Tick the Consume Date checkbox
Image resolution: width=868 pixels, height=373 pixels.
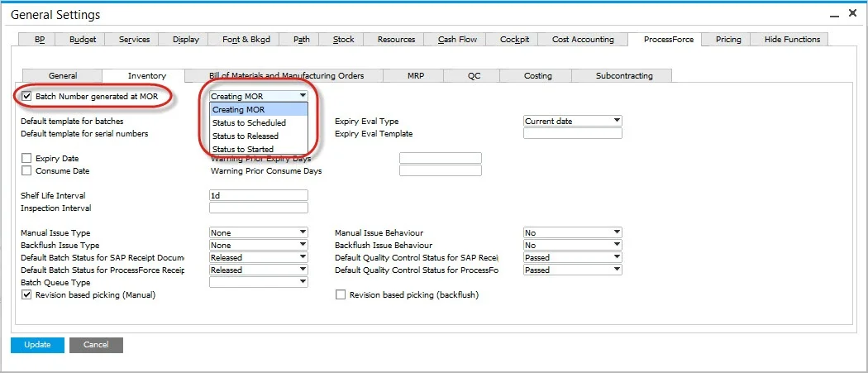click(27, 171)
